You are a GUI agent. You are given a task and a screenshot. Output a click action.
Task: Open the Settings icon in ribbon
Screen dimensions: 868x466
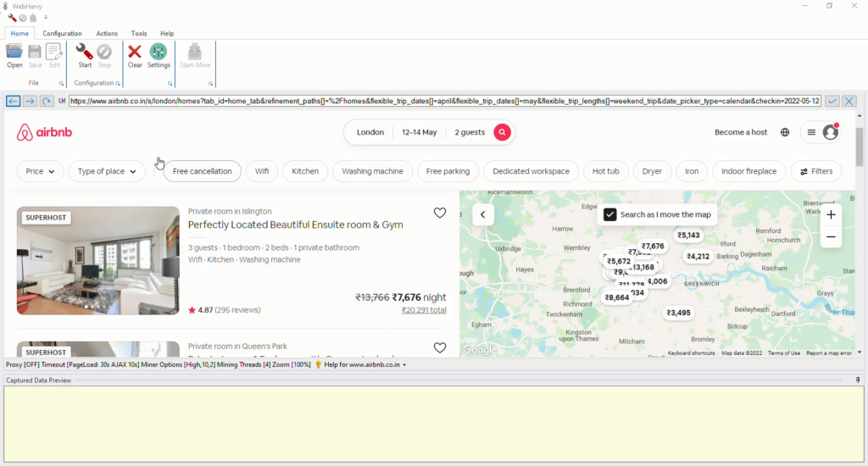(159, 53)
